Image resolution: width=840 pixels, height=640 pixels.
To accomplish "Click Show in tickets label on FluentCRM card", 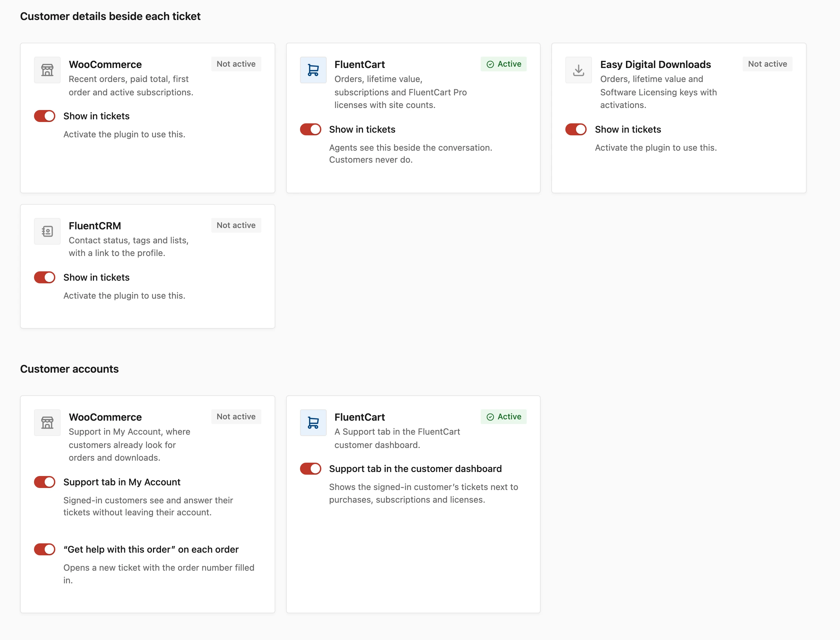I will tap(96, 277).
